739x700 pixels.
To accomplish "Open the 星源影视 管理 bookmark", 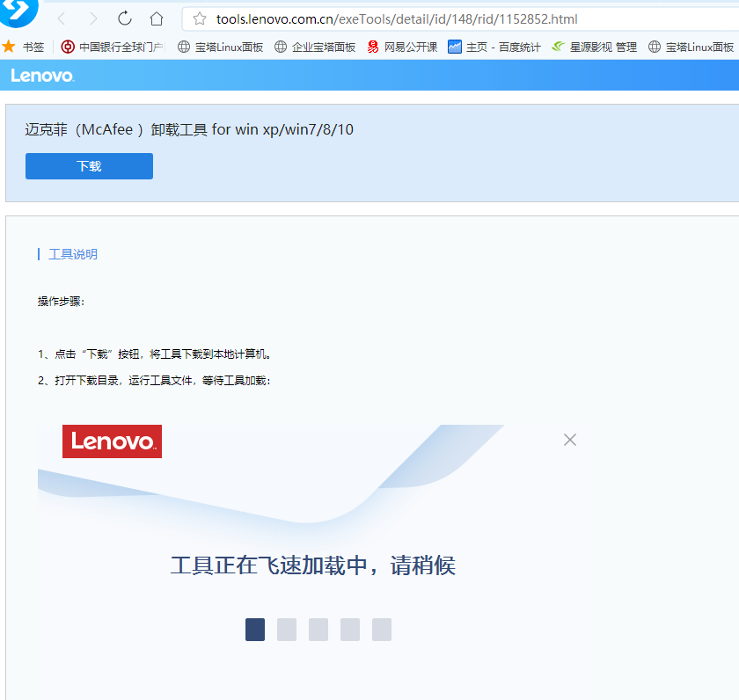I will tap(594, 47).
